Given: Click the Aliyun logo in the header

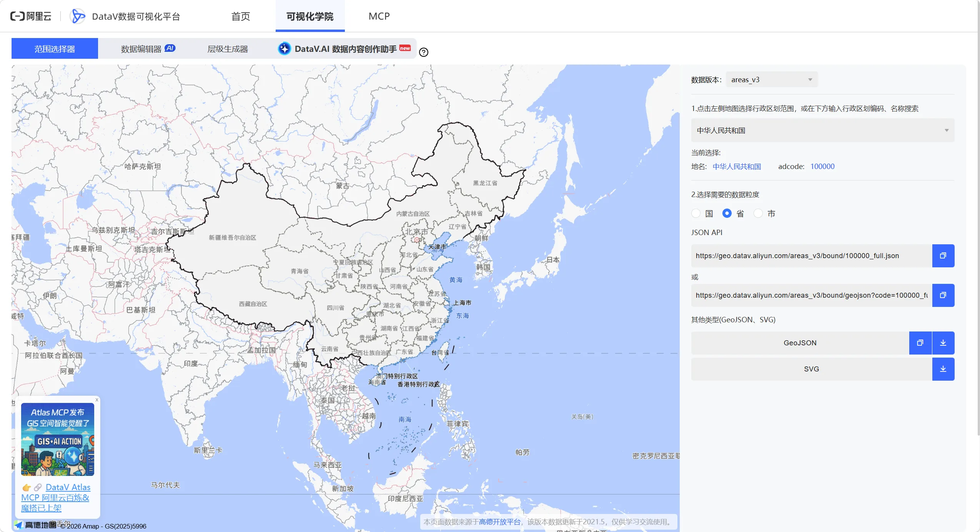Looking at the screenshot, I should tap(31, 16).
